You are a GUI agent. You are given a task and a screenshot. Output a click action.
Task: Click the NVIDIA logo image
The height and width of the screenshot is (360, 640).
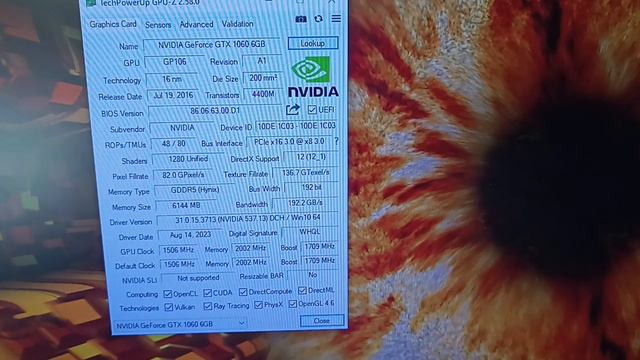(x=313, y=77)
